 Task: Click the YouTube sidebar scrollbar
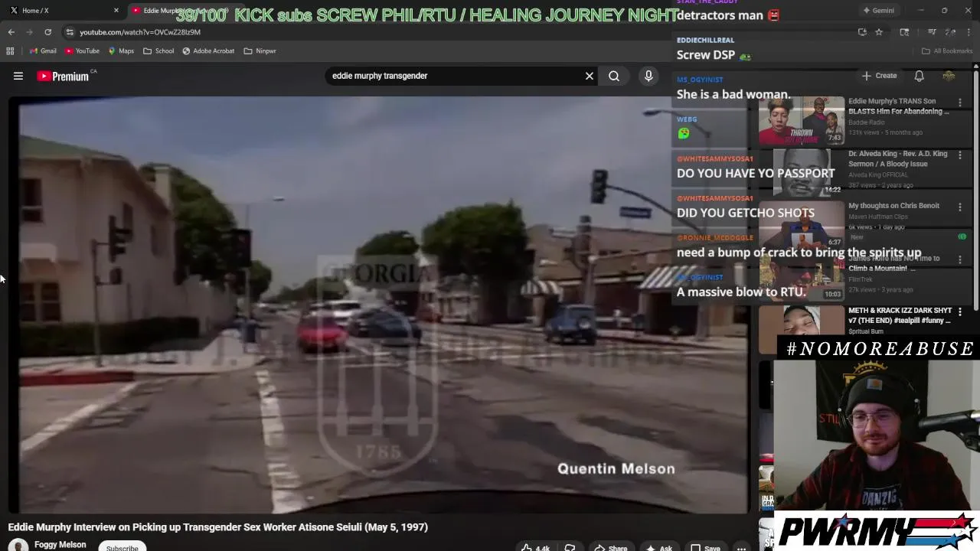click(x=976, y=191)
